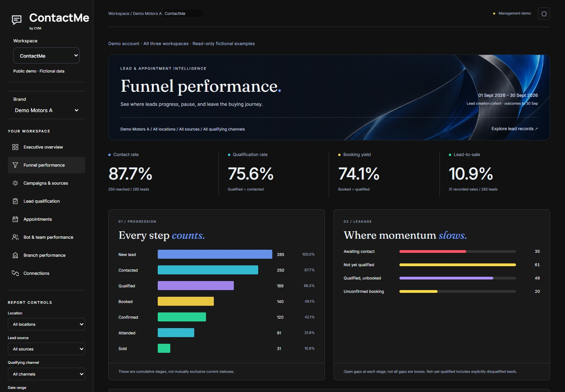Screen dimensions: 565x392
Task: Click the Attended bar in the progression chart
Action: [x=176, y=333]
